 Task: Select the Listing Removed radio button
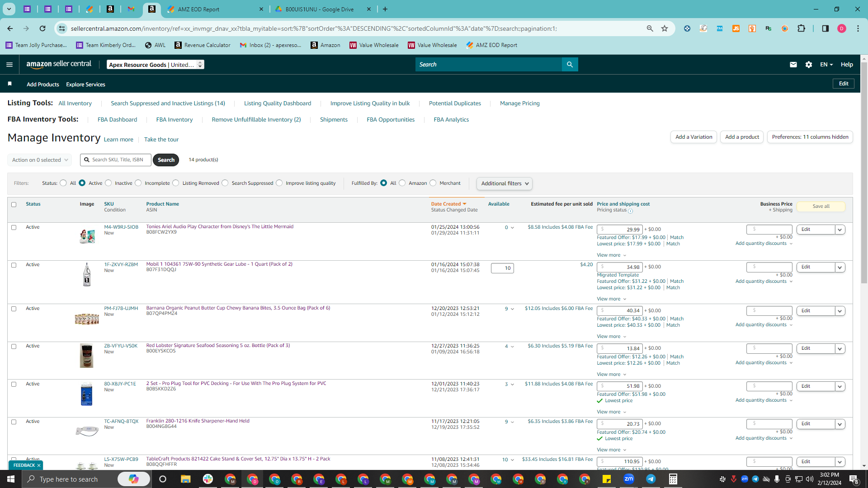click(176, 183)
